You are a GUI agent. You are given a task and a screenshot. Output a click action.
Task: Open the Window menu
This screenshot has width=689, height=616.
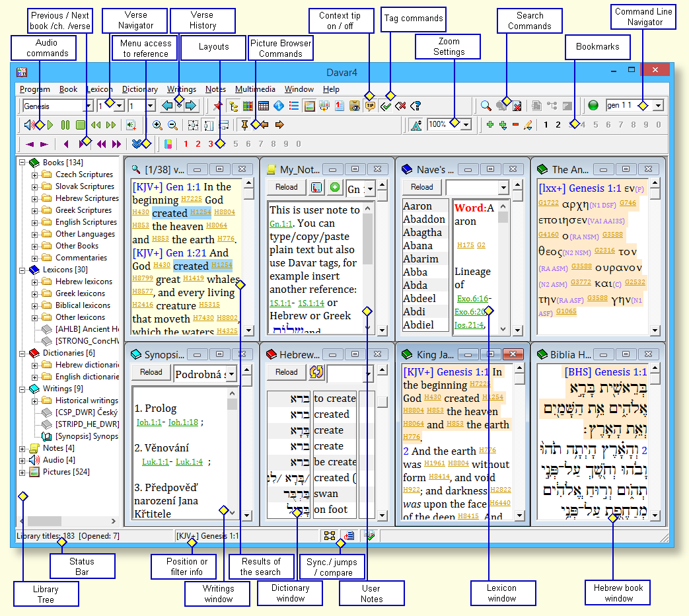click(299, 89)
